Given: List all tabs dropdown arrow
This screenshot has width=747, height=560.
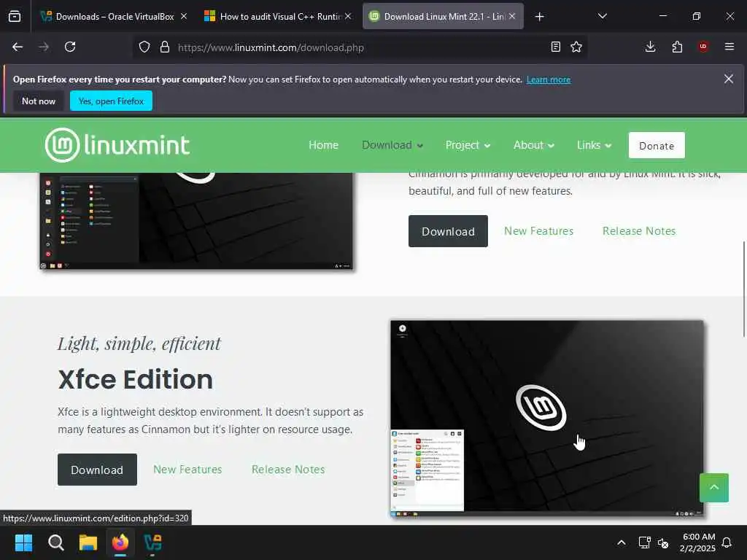Looking at the screenshot, I should click(602, 16).
